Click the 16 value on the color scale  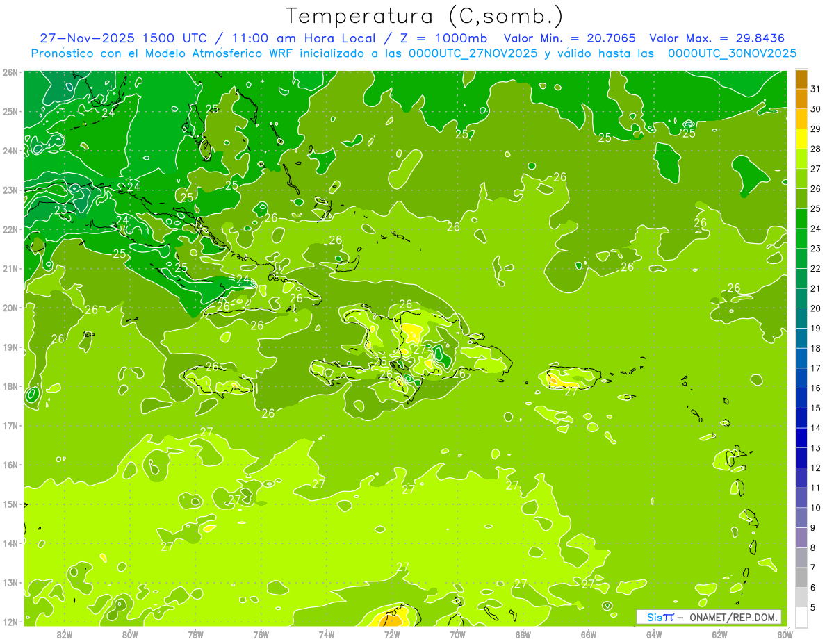point(815,388)
